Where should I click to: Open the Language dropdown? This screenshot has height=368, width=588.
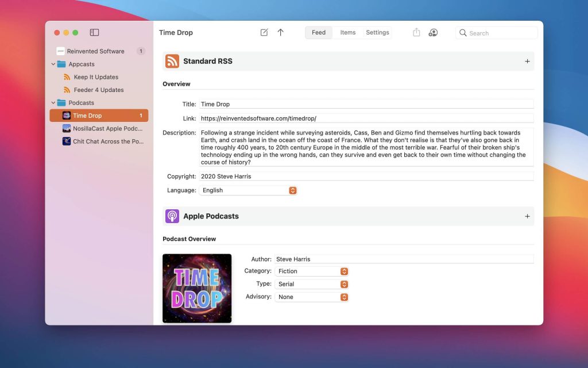(x=292, y=190)
